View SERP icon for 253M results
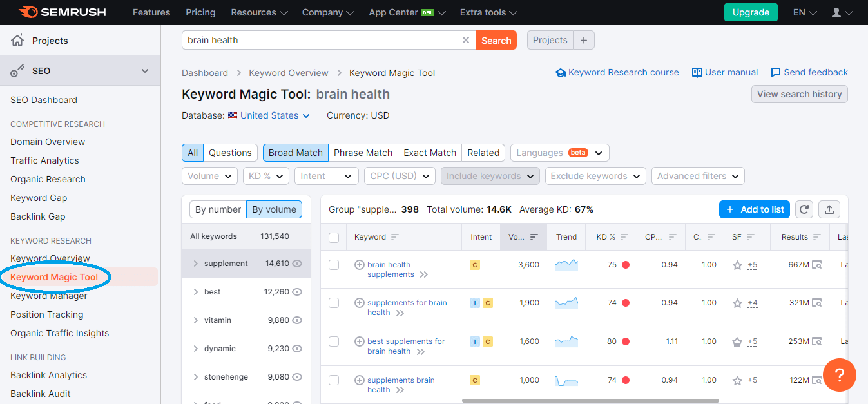This screenshot has height=404, width=868. coord(817,341)
